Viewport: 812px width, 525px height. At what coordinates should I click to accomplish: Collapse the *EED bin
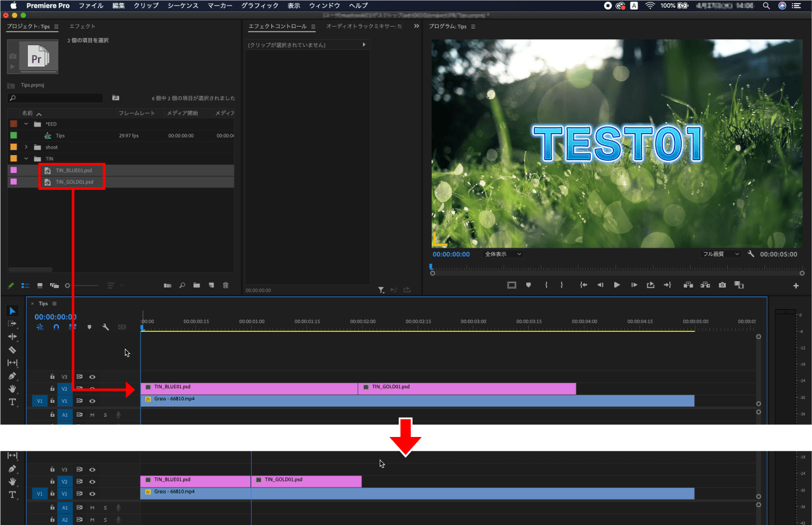pyautogui.click(x=27, y=123)
